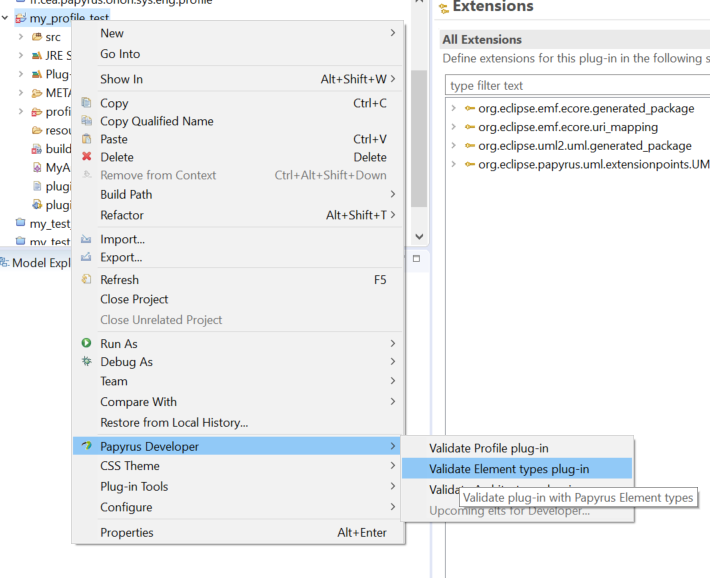This screenshot has width=710, height=578.
Task: Click the ecore.generated_package extension key icon
Action: tap(470, 108)
